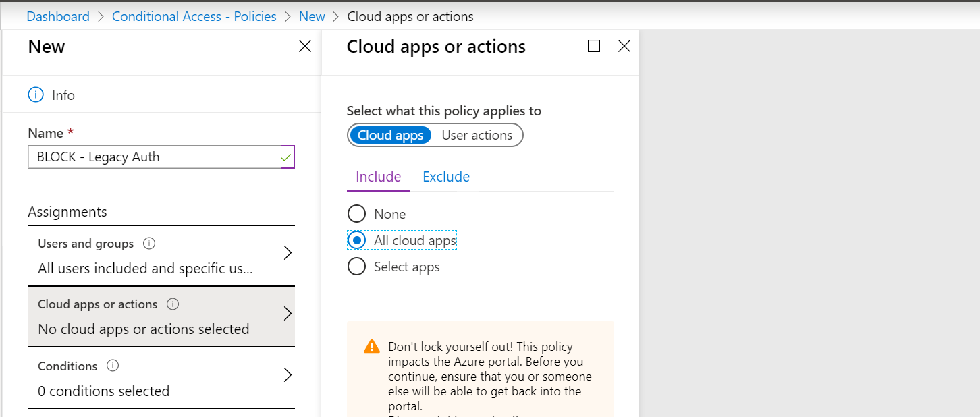The image size is (980, 417).
Task: Click the Cloud apps or actions blade title
Action: coord(436,47)
